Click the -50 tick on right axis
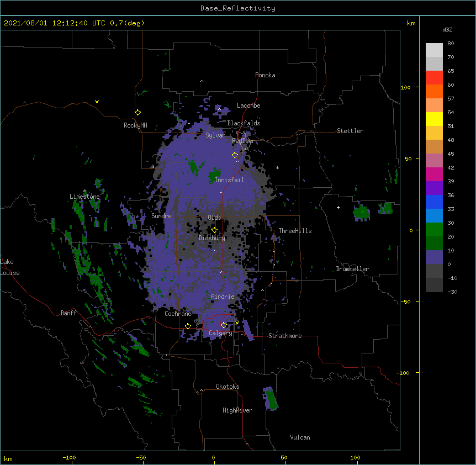This screenshot has width=476, height=465. [x=405, y=302]
